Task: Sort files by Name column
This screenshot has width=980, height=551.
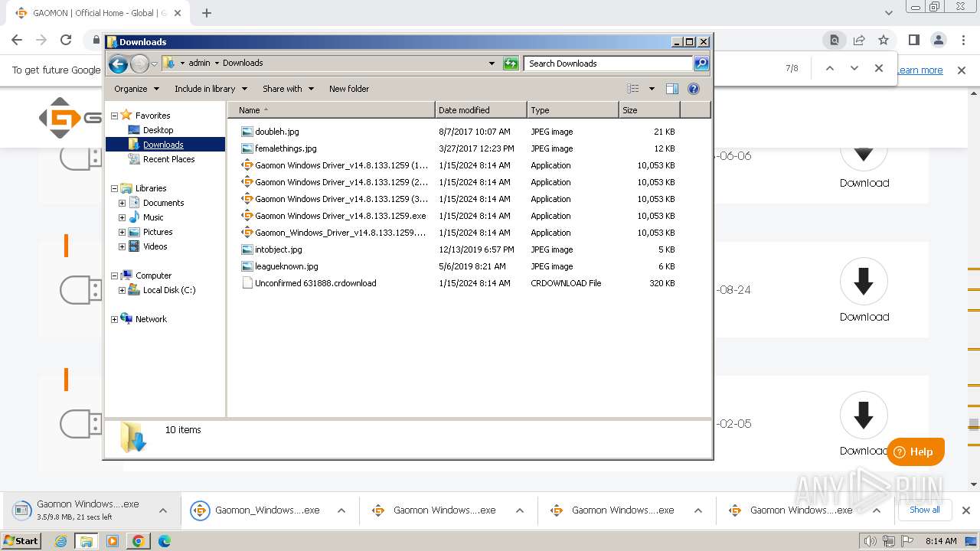Action: point(331,110)
